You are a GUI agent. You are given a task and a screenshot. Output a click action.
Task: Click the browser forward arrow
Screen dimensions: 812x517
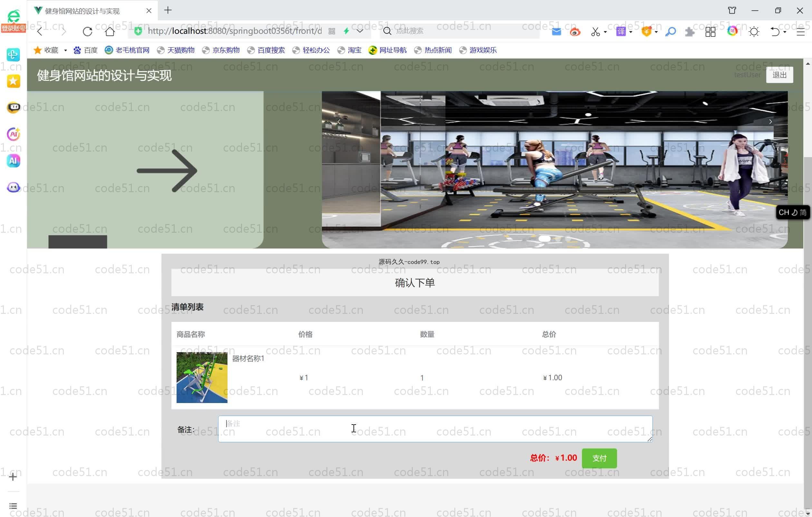point(63,31)
